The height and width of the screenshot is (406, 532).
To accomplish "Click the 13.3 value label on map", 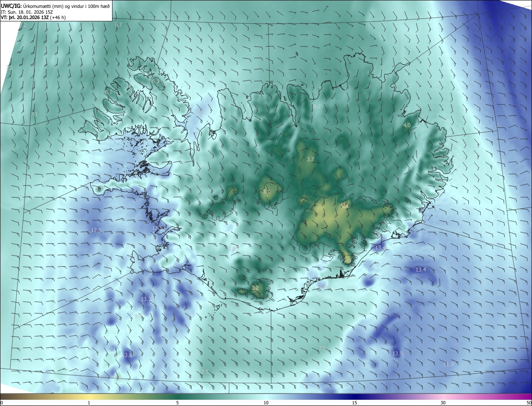I will (x=146, y=299).
